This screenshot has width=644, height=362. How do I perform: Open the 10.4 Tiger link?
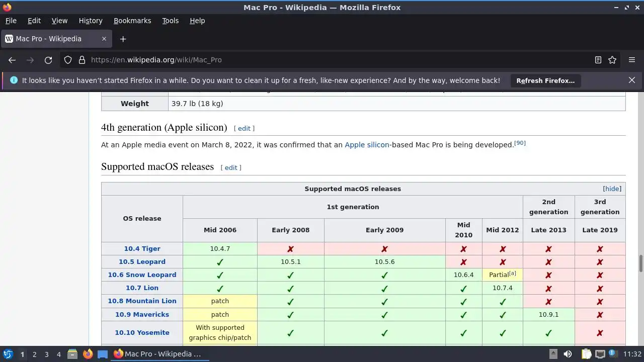pos(142,248)
